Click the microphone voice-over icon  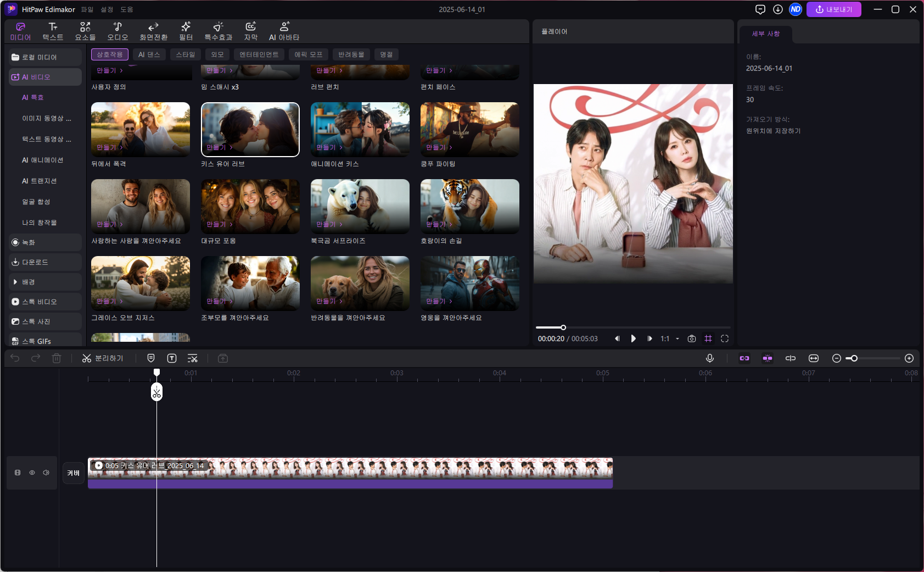710,358
